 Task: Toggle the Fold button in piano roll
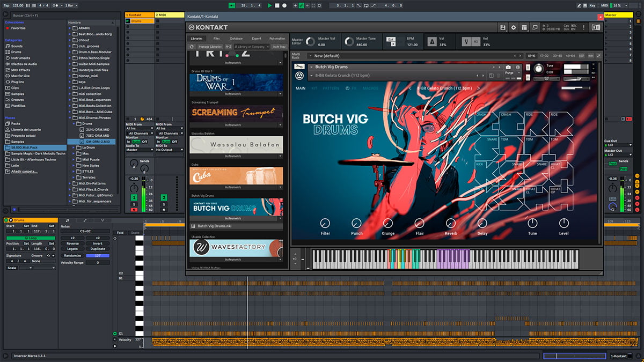pyautogui.click(x=120, y=233)
